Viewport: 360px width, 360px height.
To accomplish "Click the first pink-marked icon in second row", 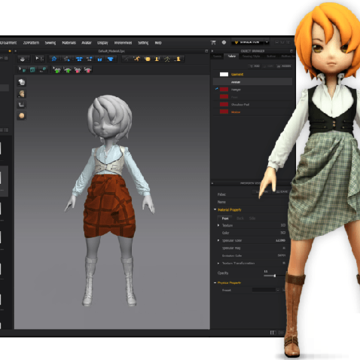I will (x=77, y=70).
